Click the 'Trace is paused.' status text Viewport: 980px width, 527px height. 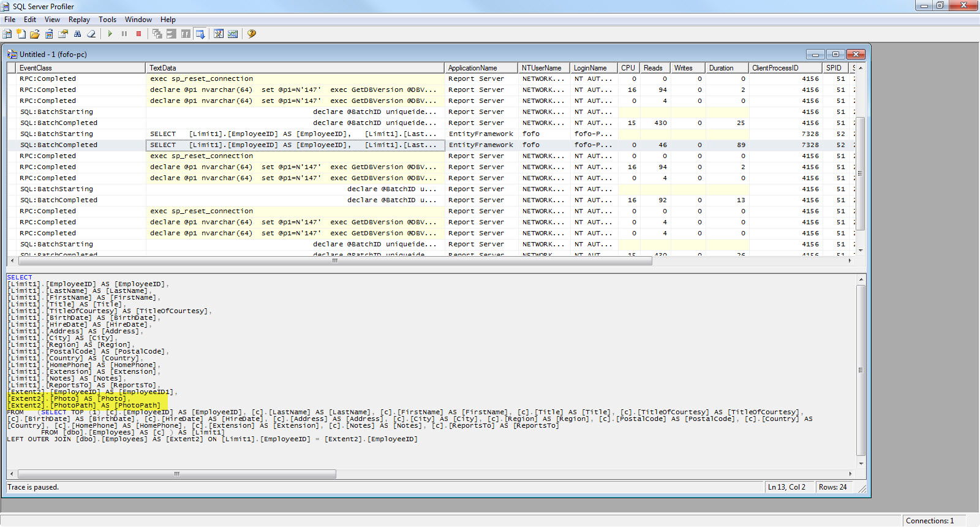pos(33,487)
